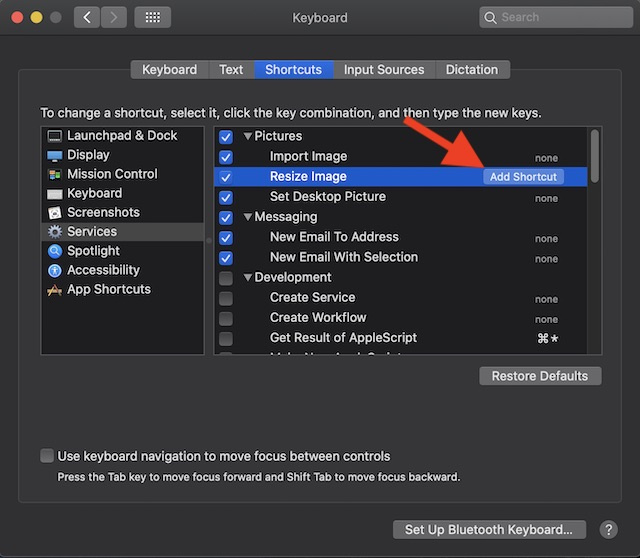Screen dimensions: 640x558
Task: Enable the Create Service checkbox
Action: tap(226, 298)
